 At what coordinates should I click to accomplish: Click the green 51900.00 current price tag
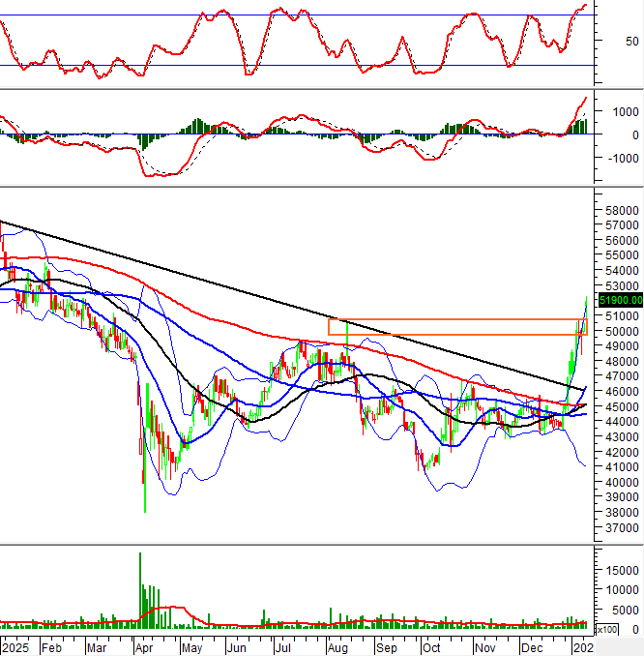616,301
